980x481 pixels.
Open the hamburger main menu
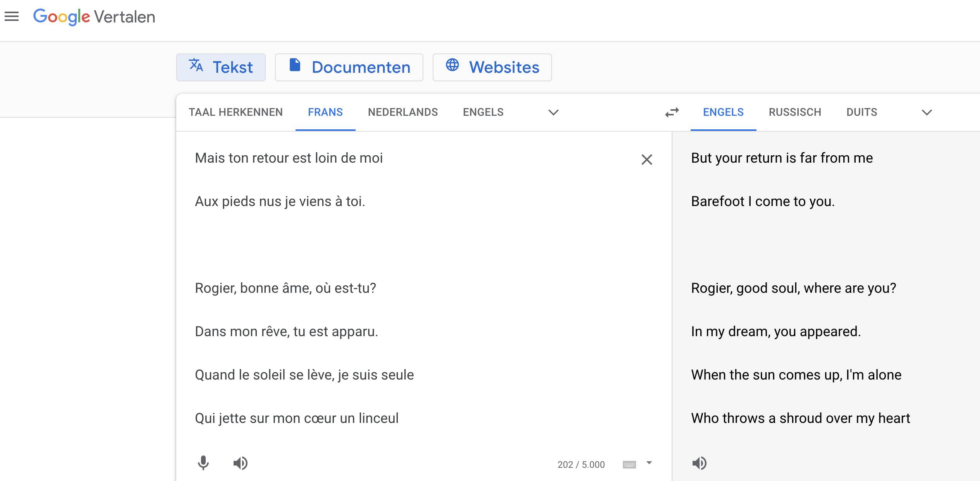tap(12, 17)
